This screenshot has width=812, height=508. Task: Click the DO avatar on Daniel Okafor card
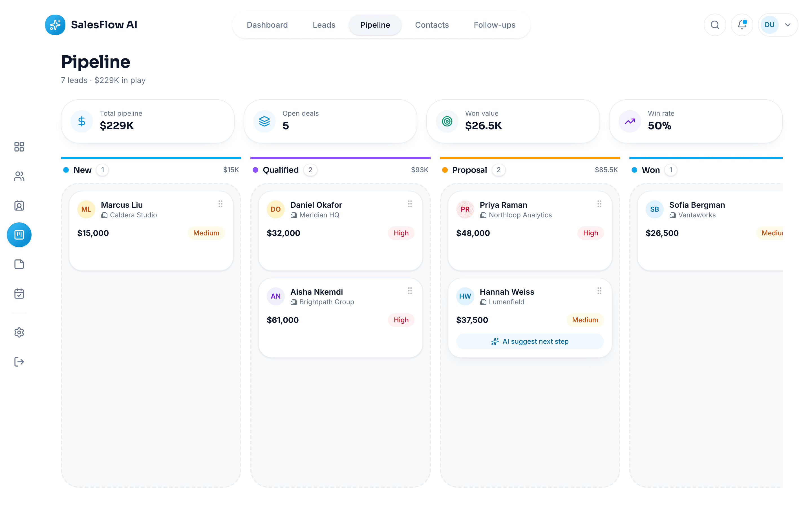(275, 209)
